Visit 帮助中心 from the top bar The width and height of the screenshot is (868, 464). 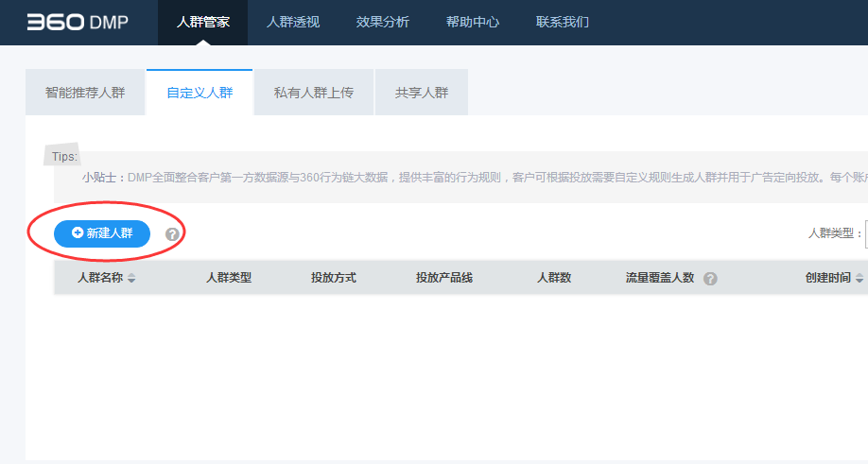[473, 23]
